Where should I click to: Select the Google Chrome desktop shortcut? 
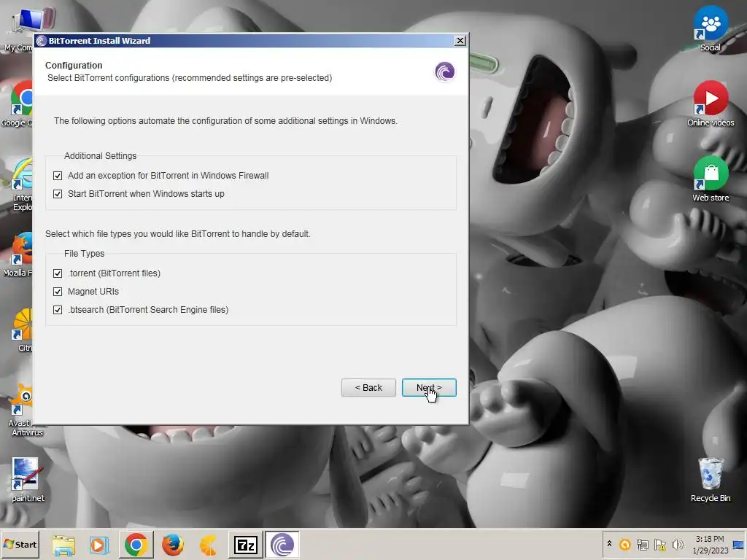(x=18, y=104)
